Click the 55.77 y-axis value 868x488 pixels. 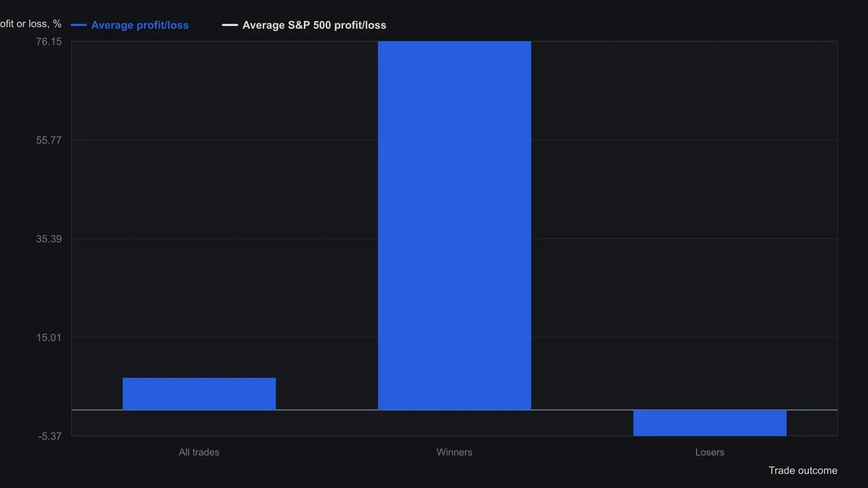(x=49, y=140)
